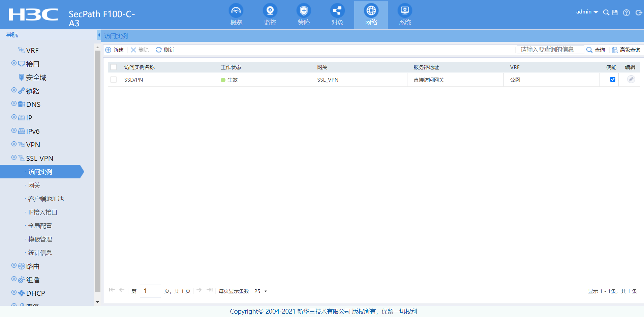Open 客户端地址池 in the sidebar
This screenshot has width=644, height=317.
[x=46, y=199]
